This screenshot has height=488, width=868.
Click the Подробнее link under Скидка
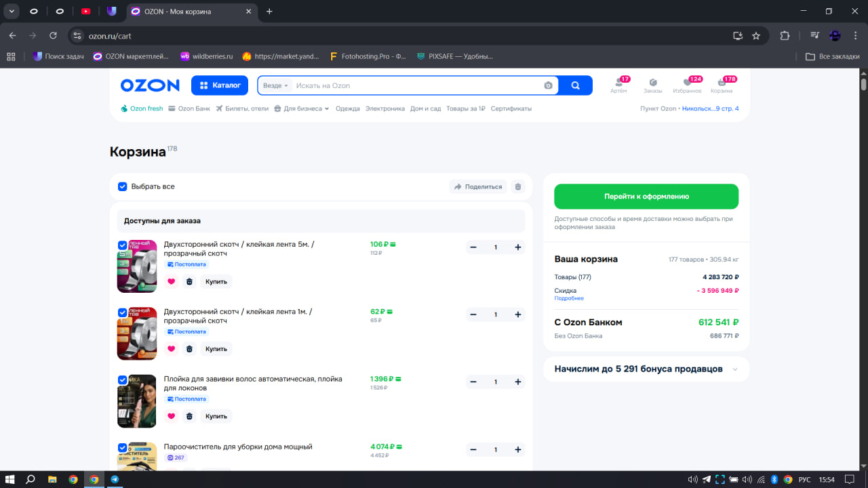(x=568, y=298)
